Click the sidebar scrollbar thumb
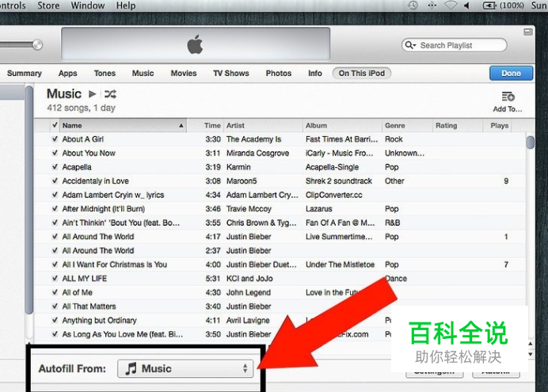Image resolution: width=548 pixels, height=392 pixels. coord(29,200)
